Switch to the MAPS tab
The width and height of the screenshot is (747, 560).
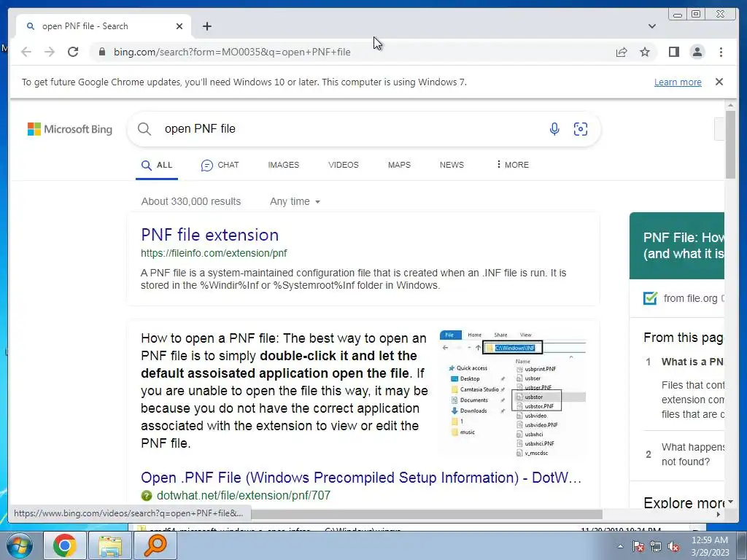coord(399,165)
